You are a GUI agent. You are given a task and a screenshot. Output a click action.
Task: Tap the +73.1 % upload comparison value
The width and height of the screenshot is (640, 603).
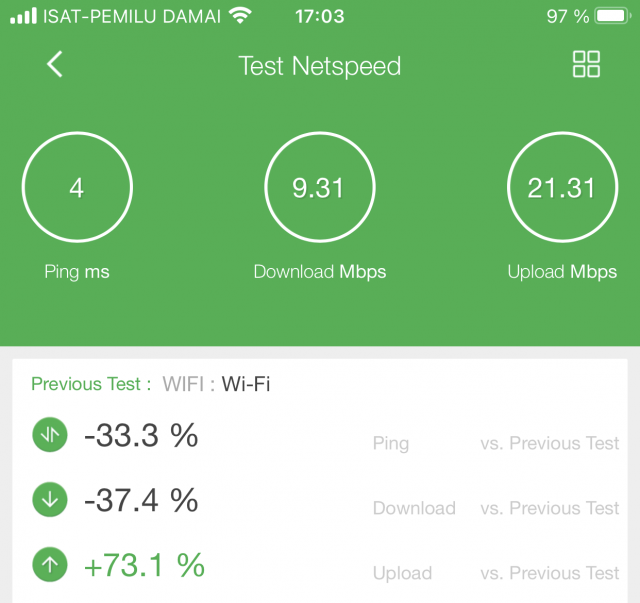(144, 565)
